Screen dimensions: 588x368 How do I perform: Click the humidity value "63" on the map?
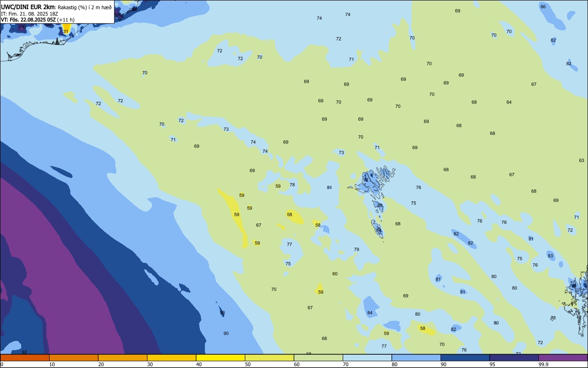[582, 160]
